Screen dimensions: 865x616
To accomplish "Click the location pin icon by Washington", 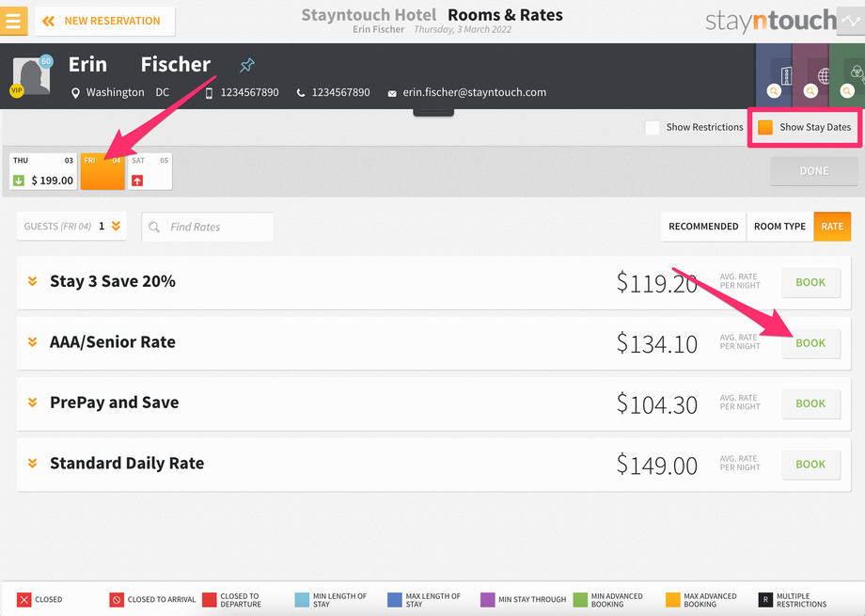I will pyautogui.click(x=75, y=93).
